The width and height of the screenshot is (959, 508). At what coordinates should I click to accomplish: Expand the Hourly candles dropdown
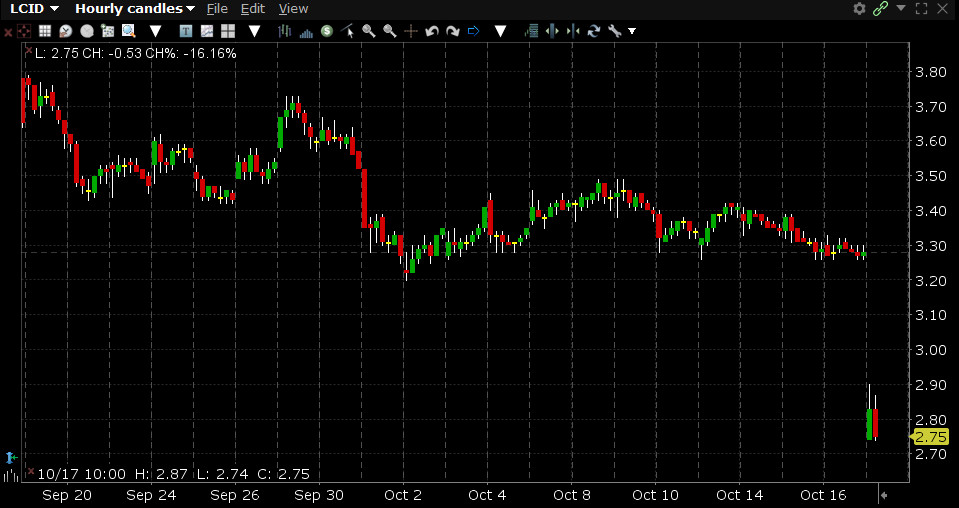[120, 9]
